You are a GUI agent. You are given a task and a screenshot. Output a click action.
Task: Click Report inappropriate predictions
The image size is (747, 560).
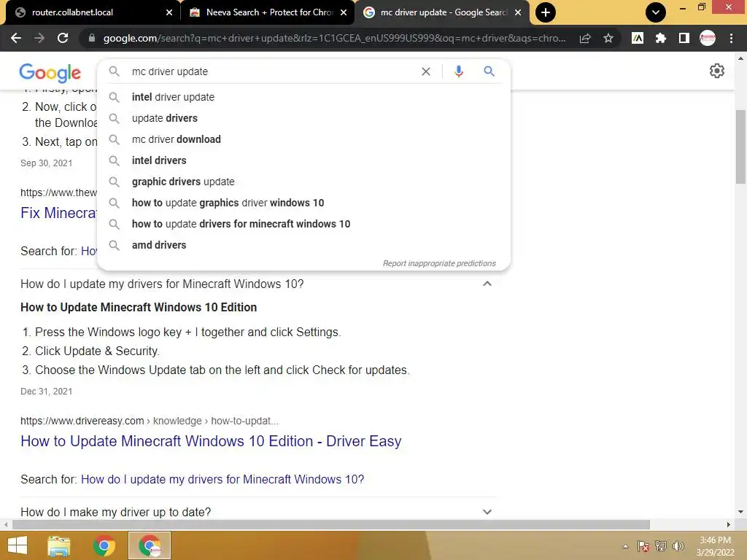point(439,263)
